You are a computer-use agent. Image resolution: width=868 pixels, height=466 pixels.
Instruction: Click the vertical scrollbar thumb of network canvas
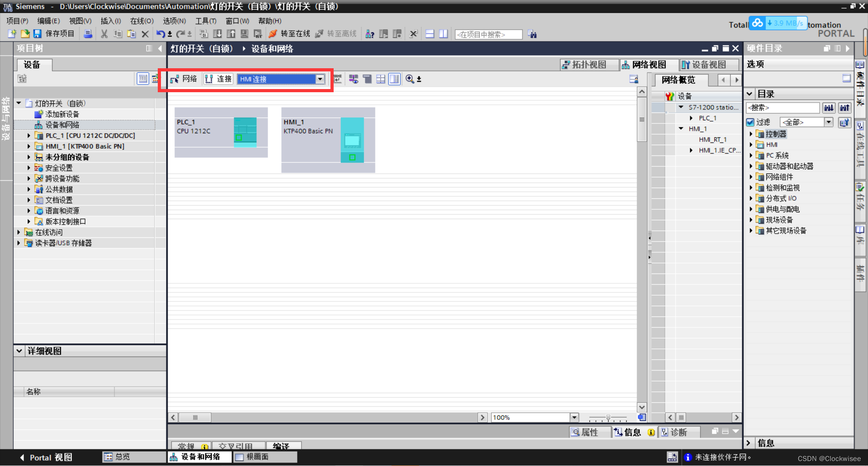pos(642,119)
